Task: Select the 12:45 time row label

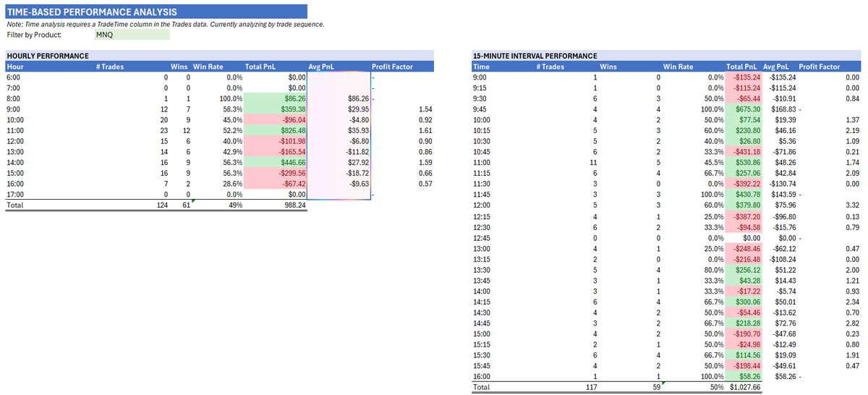Action: [x=480, y=237]
